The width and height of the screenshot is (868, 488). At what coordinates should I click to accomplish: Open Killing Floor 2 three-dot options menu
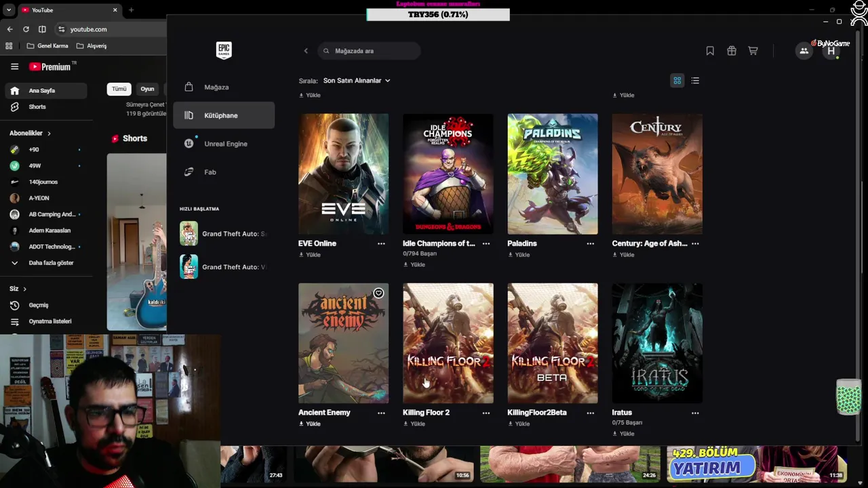point(486,413)
